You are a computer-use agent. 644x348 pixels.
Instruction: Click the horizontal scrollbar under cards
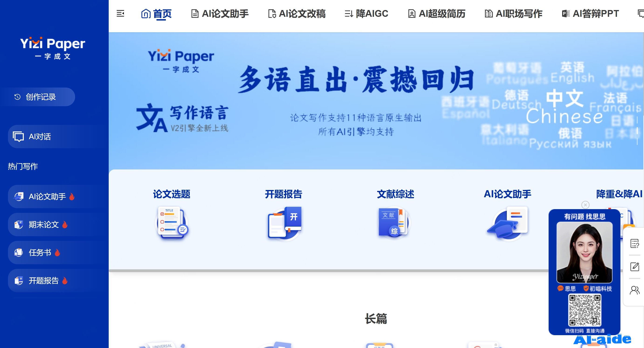click(329, 271)
